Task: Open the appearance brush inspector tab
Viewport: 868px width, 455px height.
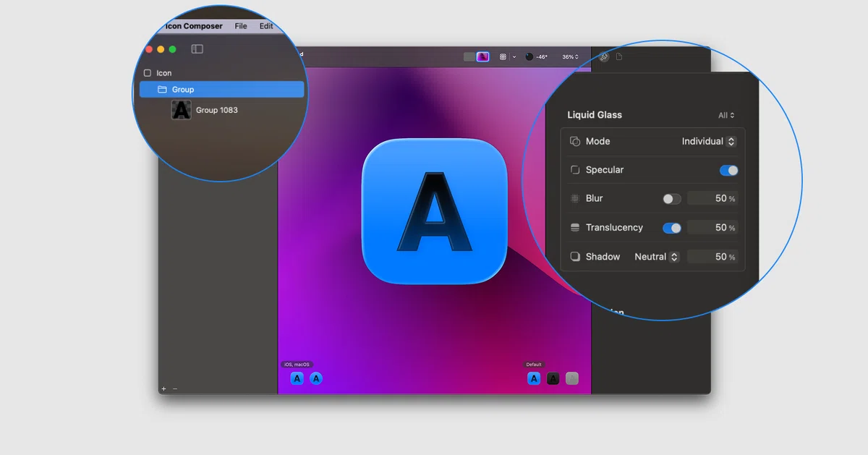Action: tap(604, 56)
